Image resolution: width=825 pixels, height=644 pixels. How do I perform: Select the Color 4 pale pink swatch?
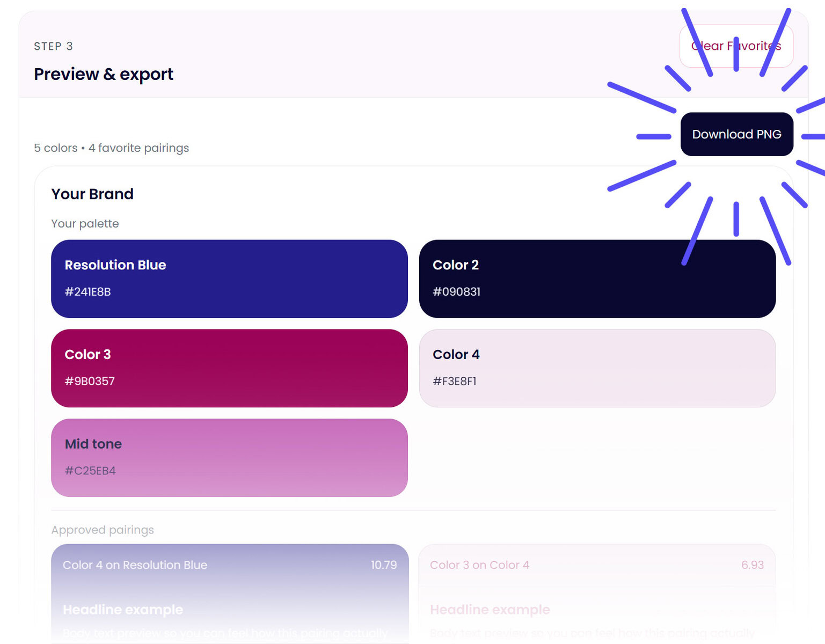pos(597,368)
